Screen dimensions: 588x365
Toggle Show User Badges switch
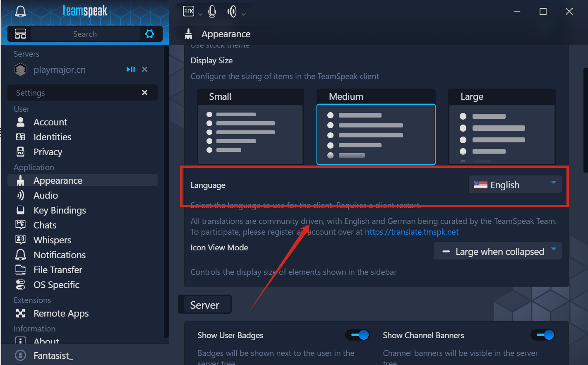click(358, 335)
